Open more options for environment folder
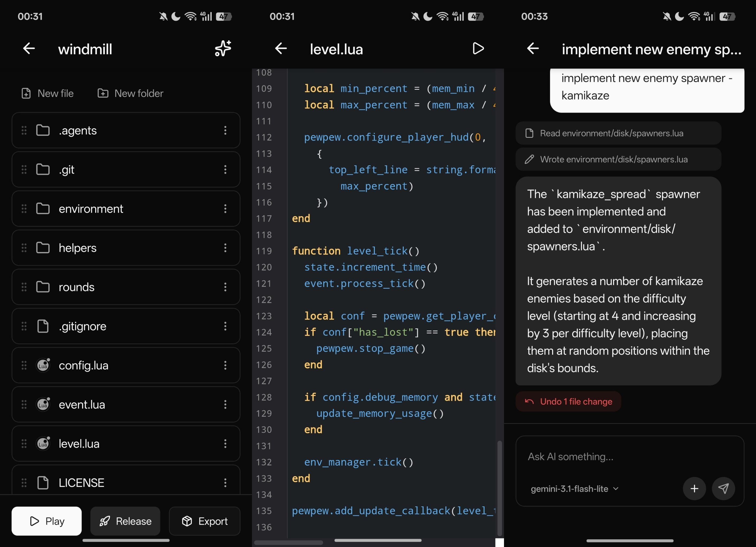 click(225, 209)
